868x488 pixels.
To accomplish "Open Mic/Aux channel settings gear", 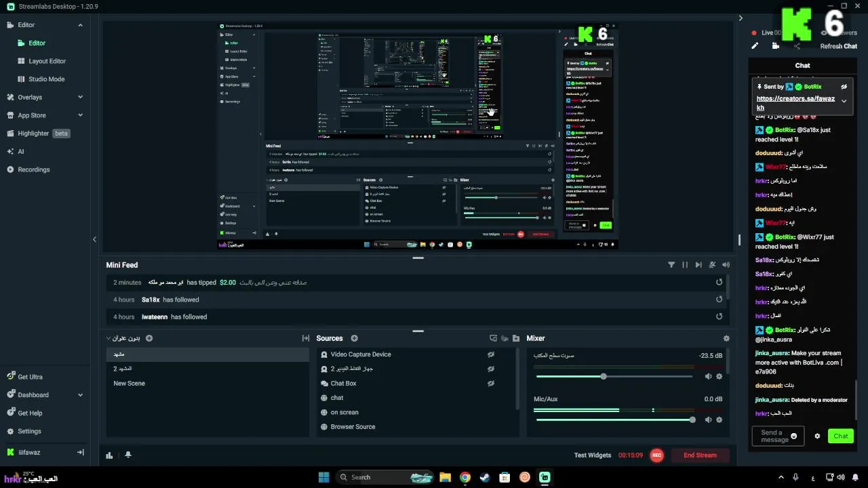I will click(x=719, y=420).
